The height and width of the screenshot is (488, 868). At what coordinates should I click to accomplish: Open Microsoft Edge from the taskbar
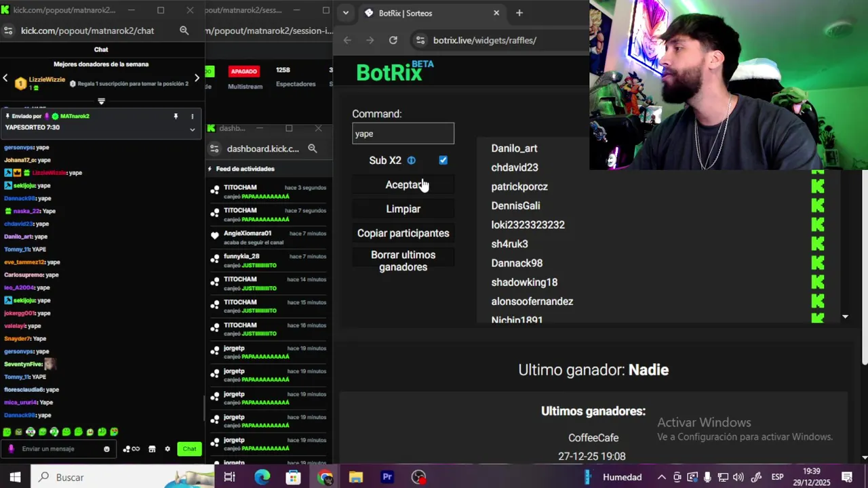click(x=262, y=477)
